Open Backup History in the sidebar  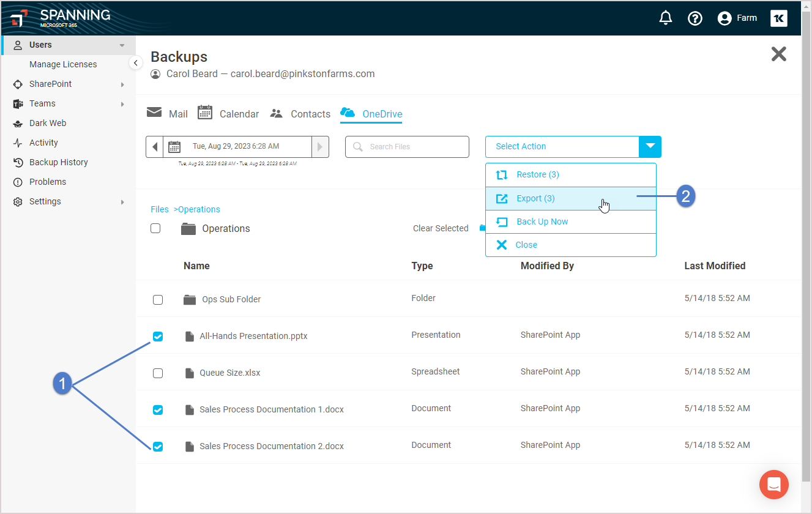58,162
